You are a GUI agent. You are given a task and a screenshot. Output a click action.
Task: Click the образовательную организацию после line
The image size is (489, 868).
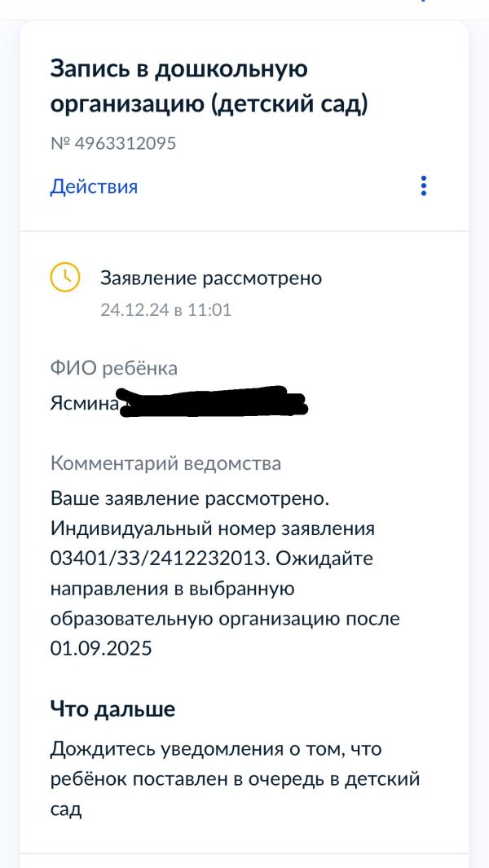pyautogui.click(x=225, y=619)
